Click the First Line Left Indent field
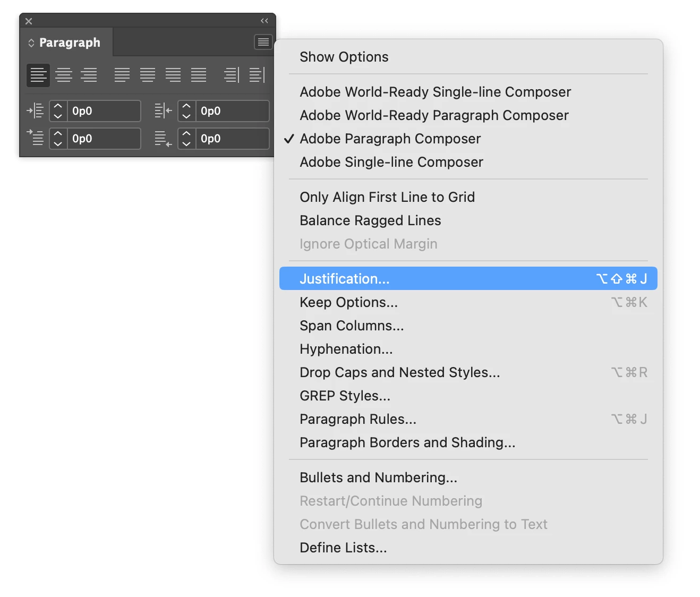 coord(104,139)
